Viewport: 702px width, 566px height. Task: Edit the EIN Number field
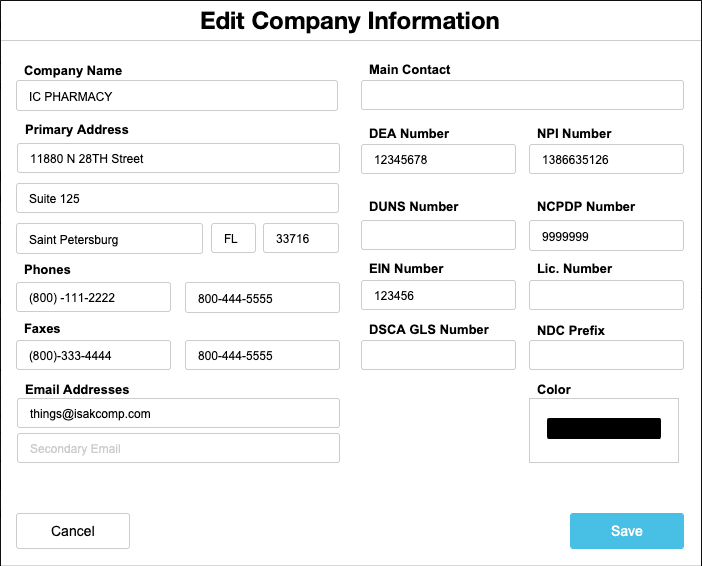438,296
